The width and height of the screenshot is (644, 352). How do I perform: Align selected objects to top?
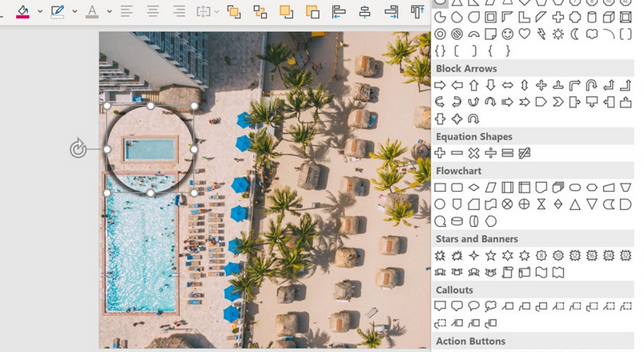click(x=417, y=12)
